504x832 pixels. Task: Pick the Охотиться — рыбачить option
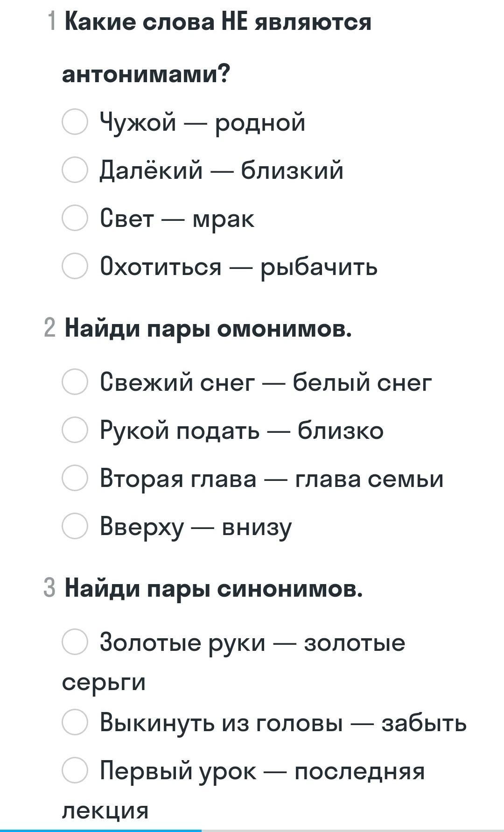(75, 266)
